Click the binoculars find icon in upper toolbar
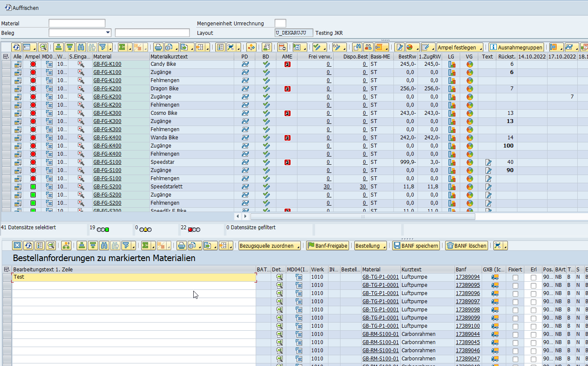Viewport: 588px width, 366px height. point(80,47)
